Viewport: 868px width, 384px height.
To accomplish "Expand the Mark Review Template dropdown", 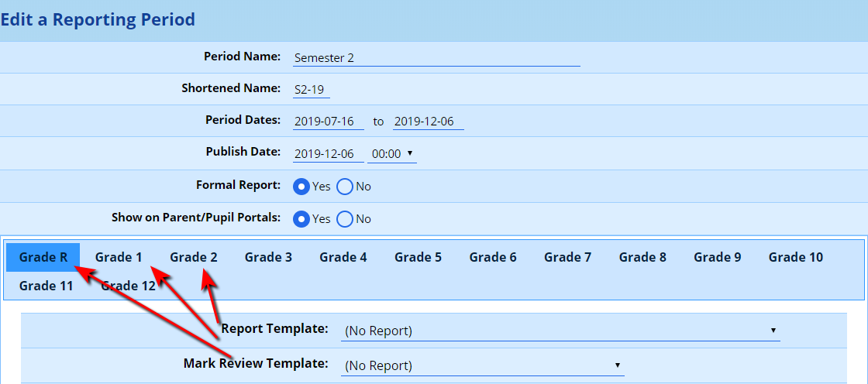I will [x=482, y=365].
